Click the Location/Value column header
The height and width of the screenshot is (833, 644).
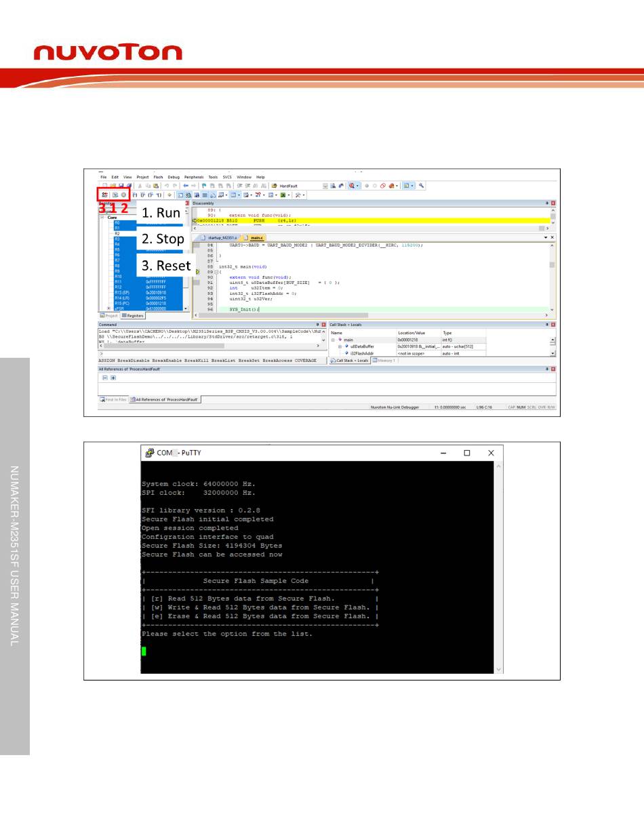(x=418, y=333)
